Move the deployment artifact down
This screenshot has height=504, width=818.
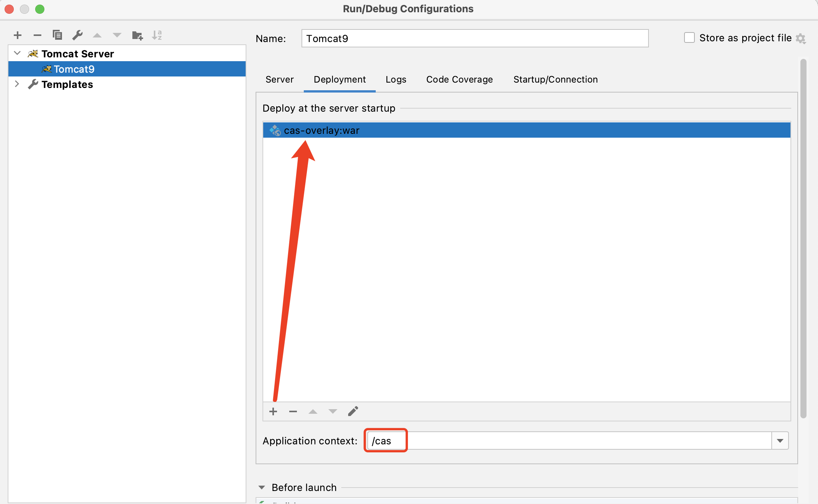(333, 411)
